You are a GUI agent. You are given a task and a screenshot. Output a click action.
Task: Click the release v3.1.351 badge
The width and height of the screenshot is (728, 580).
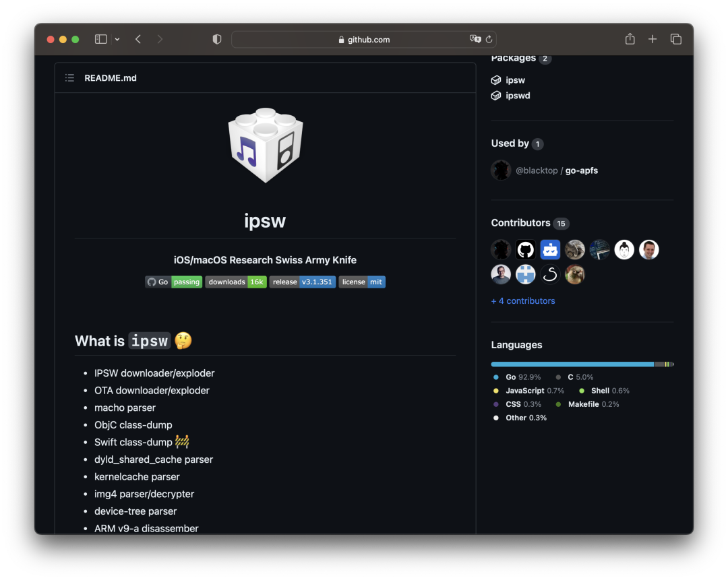(302, 282)
